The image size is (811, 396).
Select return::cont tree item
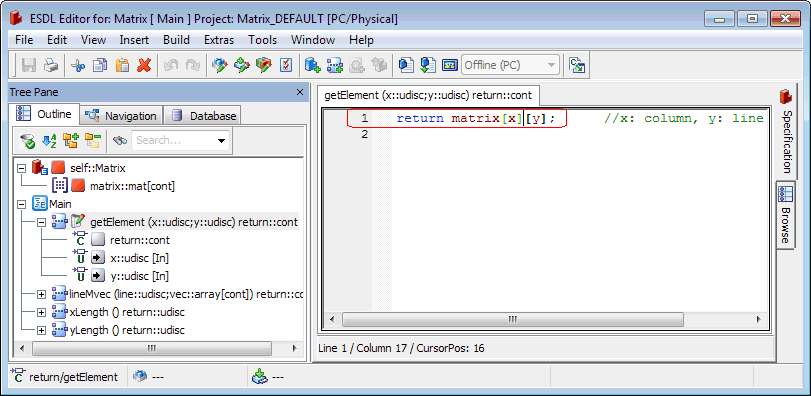click(x=140, y=240)
